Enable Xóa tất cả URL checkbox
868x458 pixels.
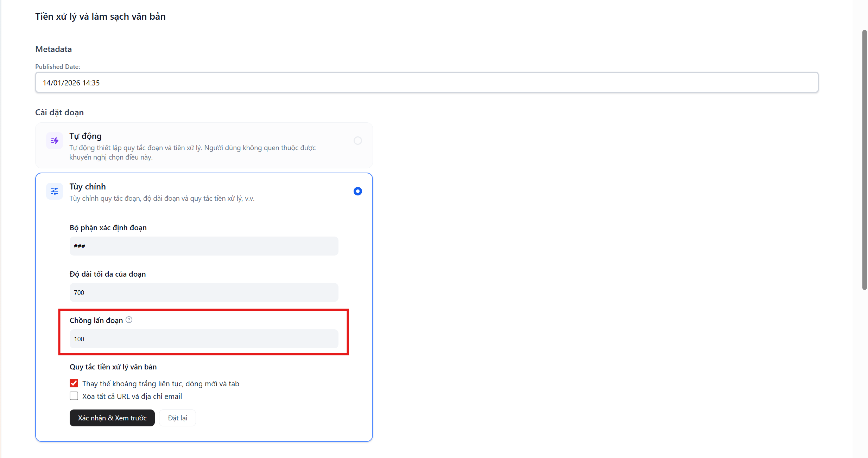[74, 396]
